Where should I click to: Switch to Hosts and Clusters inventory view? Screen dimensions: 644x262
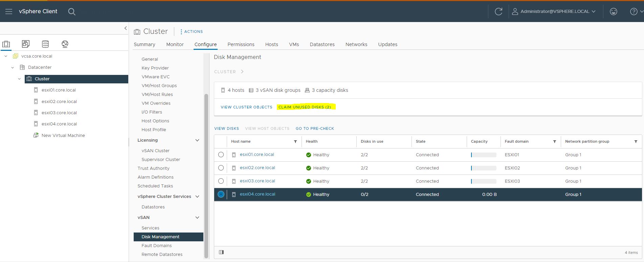click(x=6, y=44)
